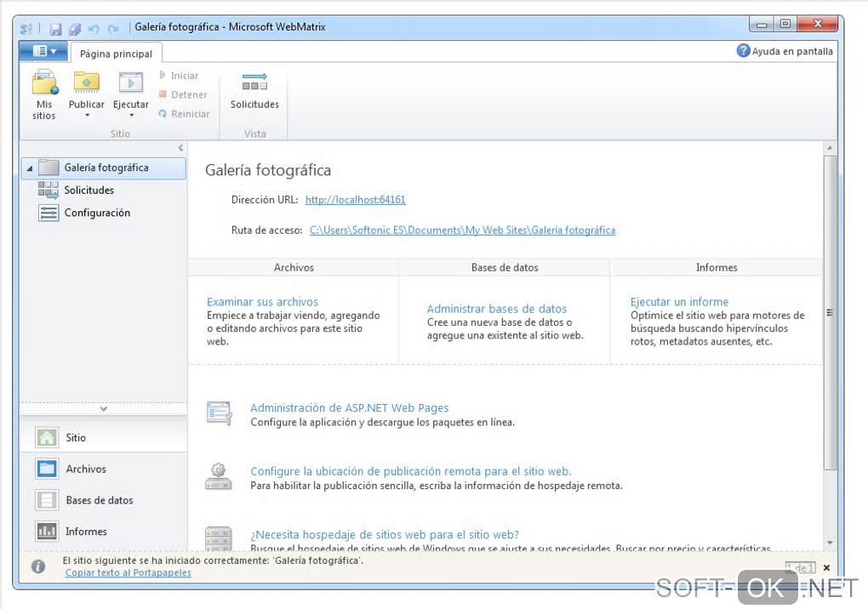868x609 pixels.
Task: Click the web hosting server icon
Action: click(x=219, y=538)
